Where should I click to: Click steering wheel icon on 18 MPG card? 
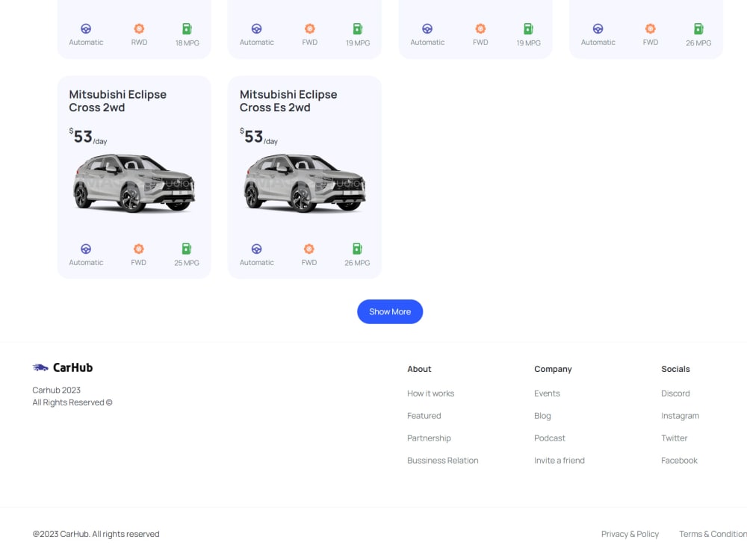coord(86,28)
